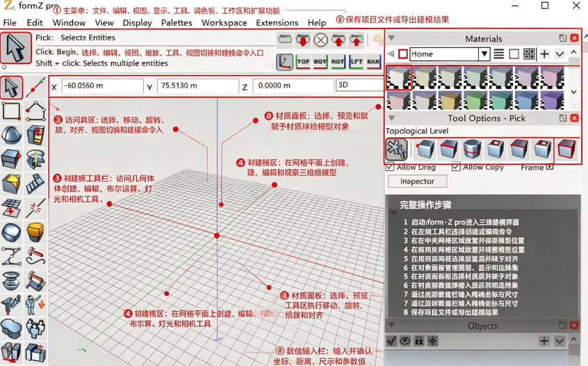Select the dark solid cube tool
This screenshot has width=588, height=366.
[x=11, y=159]
